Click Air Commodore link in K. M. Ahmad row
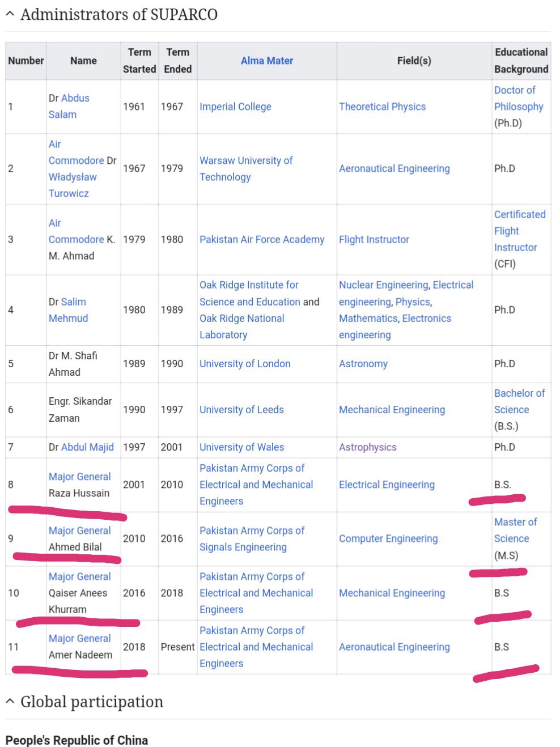 click(x=77, y=231)
